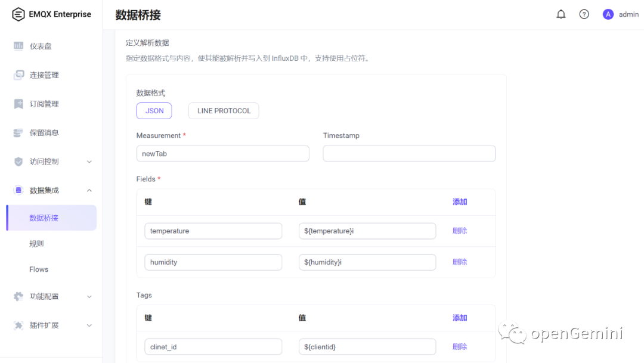Click the Measurement input showing newTab
Image resolution: width=644 pixels, height=363 pixels.
222,153
